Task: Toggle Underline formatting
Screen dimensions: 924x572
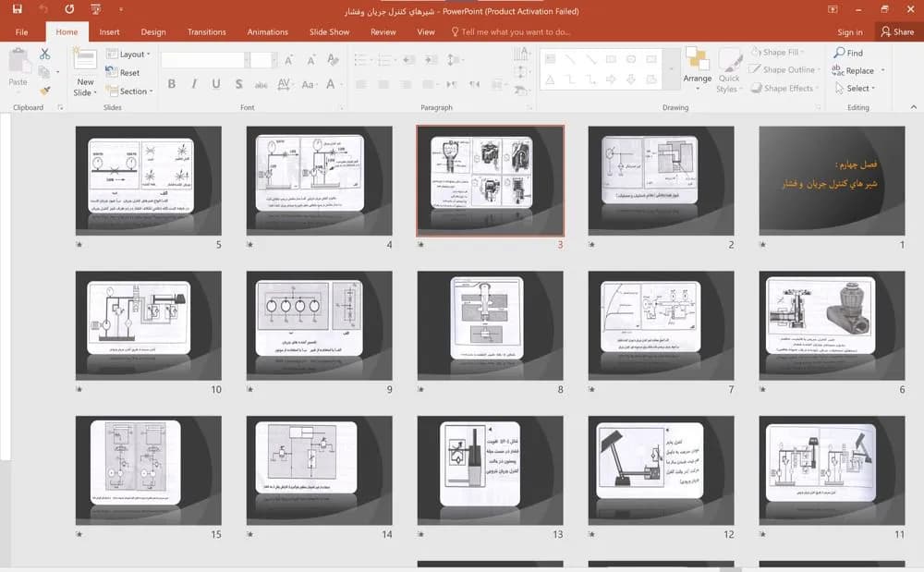Action: pos(216,84)
